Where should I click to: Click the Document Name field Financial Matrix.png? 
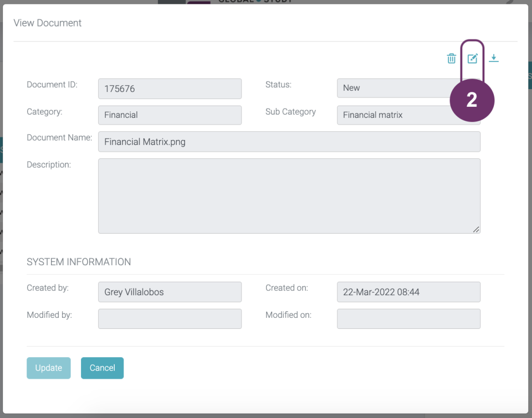pos(289,142)
